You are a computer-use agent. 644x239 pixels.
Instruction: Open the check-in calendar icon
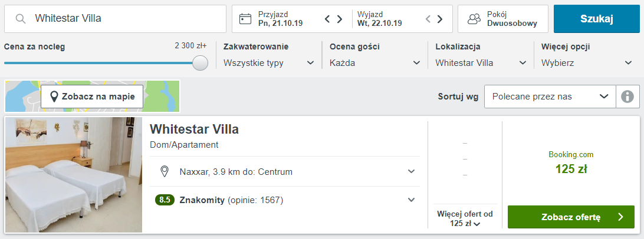(x=245, y=19)
